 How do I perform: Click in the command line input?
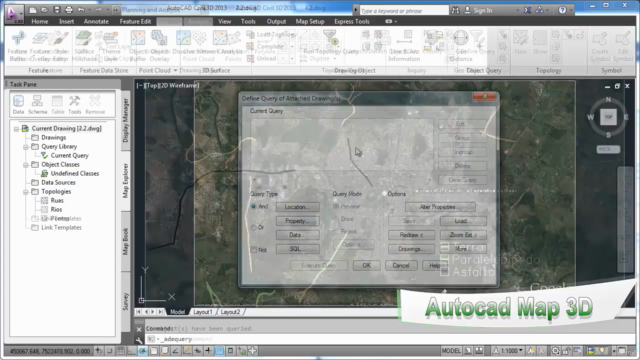[x=388, y=339]
